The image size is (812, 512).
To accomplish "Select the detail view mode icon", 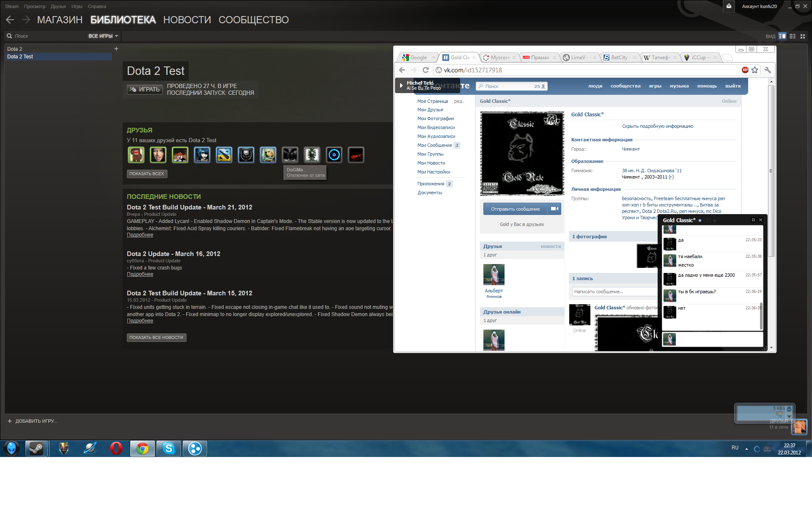I will 782,36.
